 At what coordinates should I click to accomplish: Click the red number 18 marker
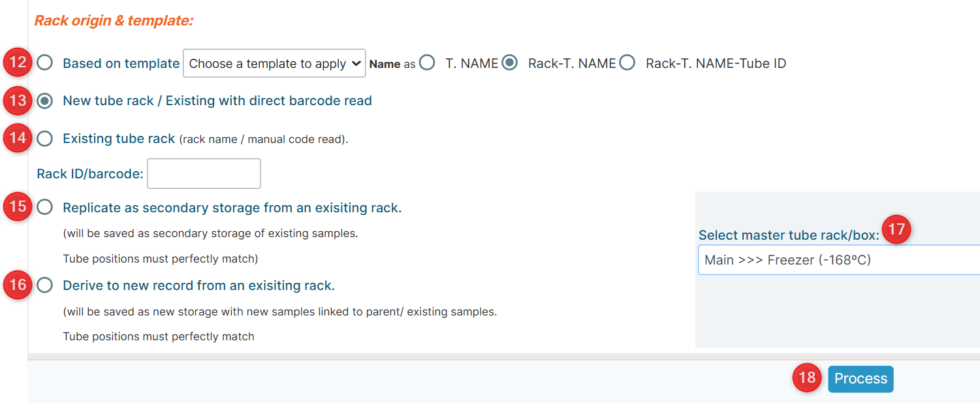(x=807, y=378)
